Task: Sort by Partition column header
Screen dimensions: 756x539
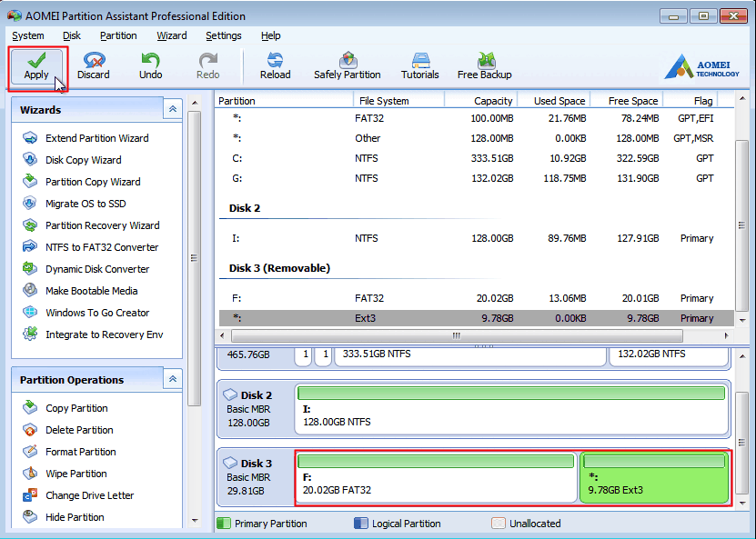Action: (284, 101)
